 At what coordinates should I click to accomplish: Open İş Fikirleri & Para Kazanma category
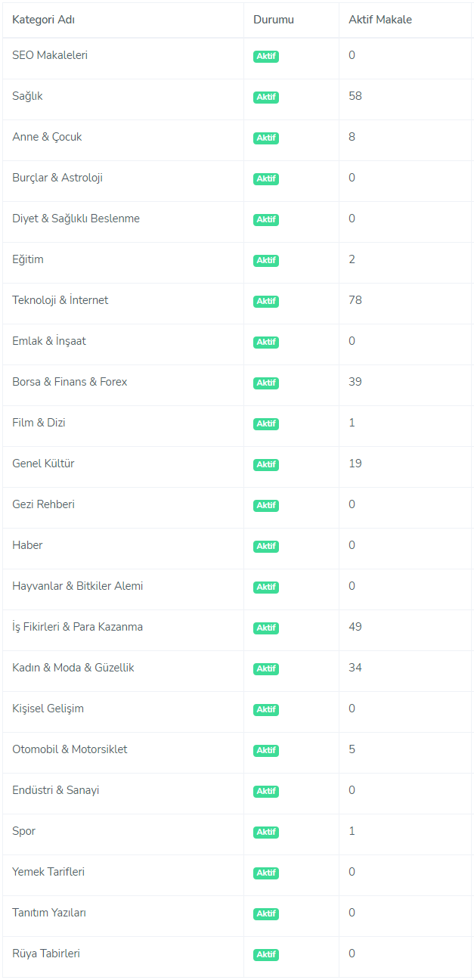77,627
